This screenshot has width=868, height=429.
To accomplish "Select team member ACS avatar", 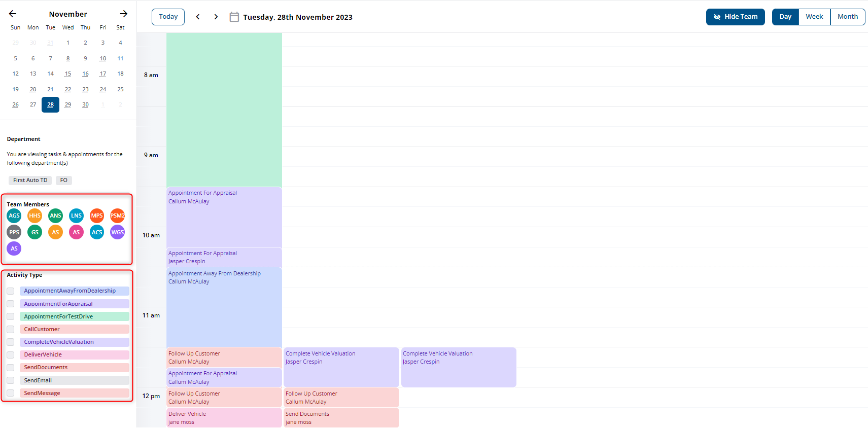I will click(97, 232).
